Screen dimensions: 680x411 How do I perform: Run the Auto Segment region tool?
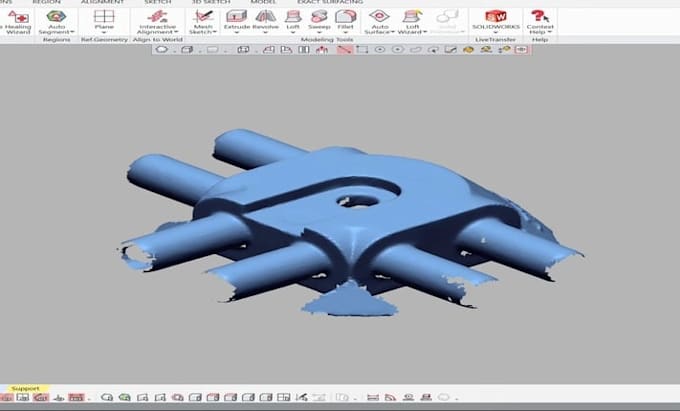(56, 22)
